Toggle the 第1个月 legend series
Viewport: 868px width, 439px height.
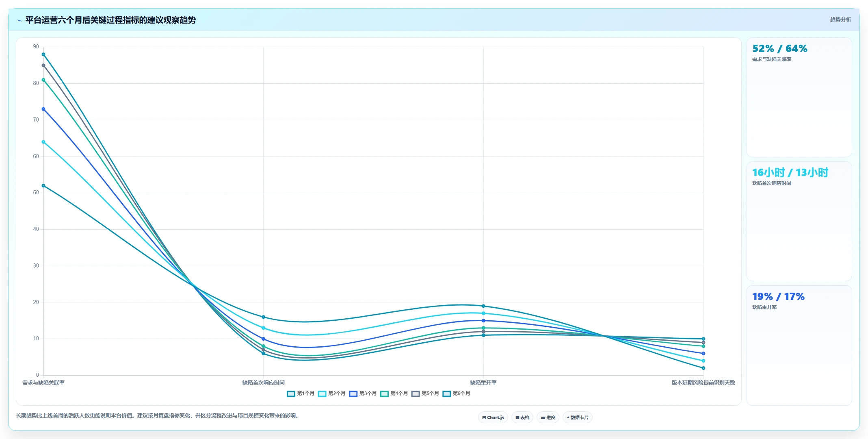(x=301, y=393)
